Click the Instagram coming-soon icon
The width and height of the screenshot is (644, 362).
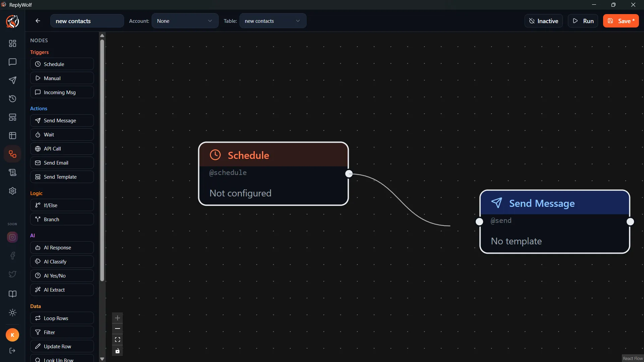pos(12,237)
